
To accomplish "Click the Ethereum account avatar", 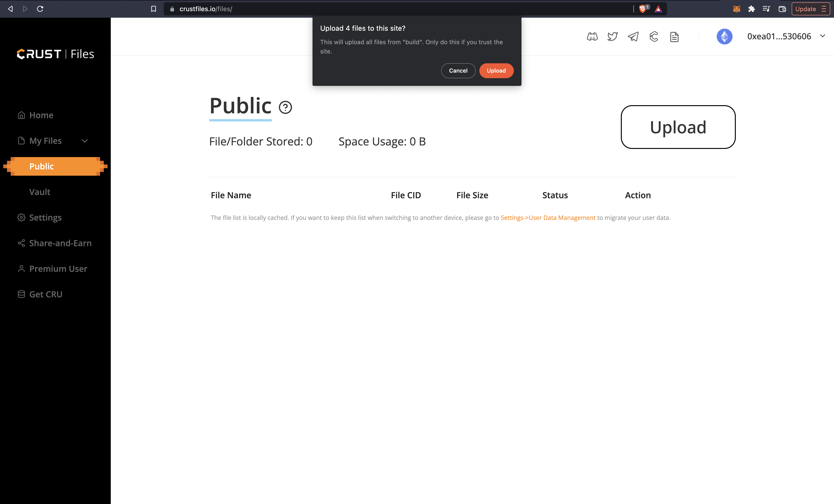I will tap(724, 36).
